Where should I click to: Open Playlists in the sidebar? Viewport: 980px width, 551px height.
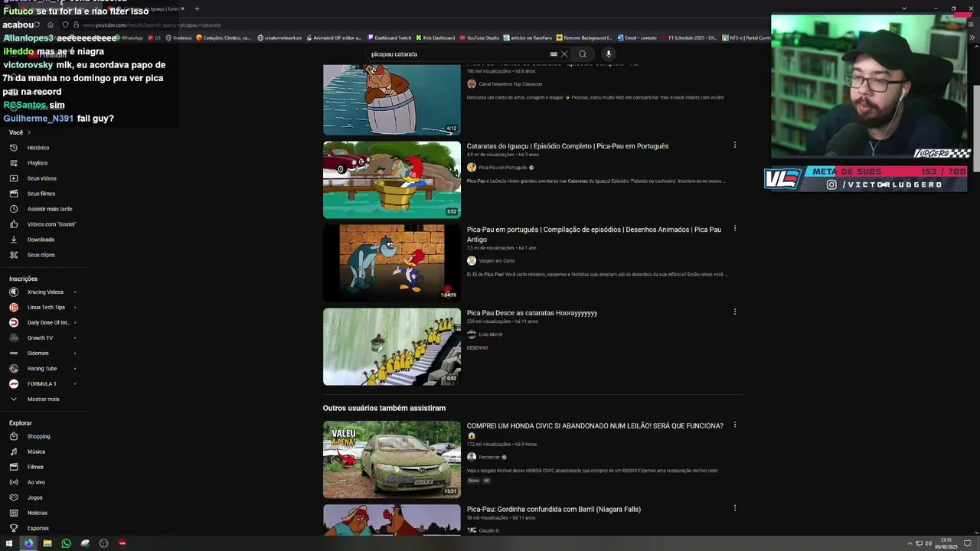[37, 163]
